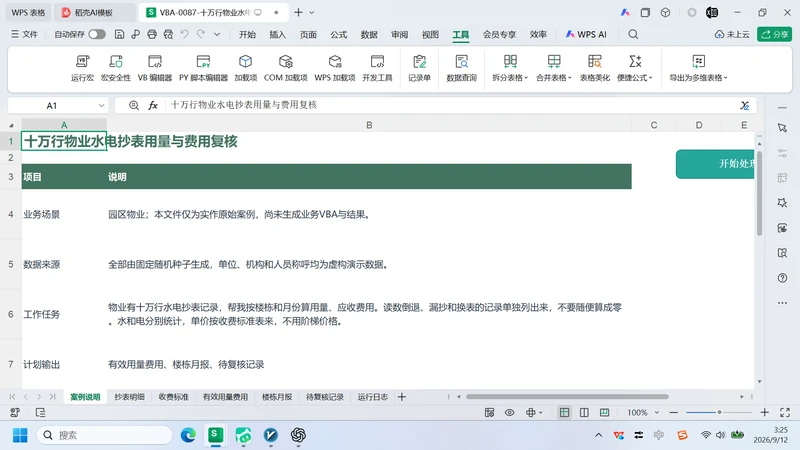Click the 分享 share button
Viewport: 800px width, 450px height.
pos(774,34)
